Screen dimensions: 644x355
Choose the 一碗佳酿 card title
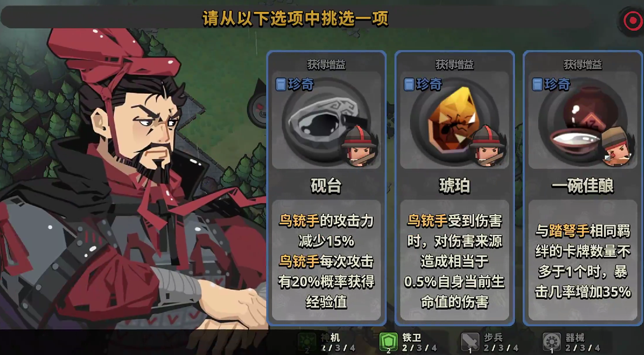click(x=583, y=185)
